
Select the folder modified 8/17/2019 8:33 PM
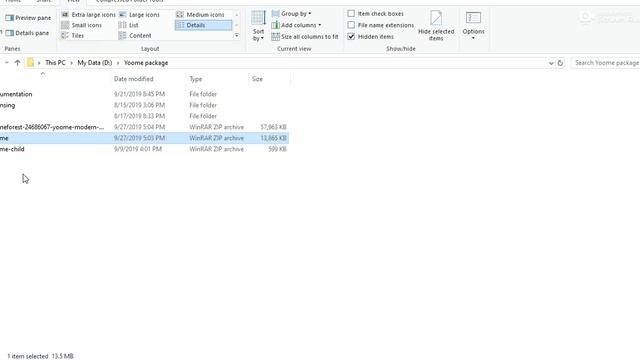click(144, 116)
